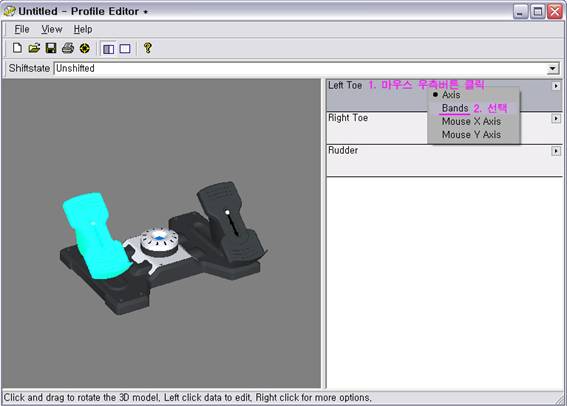Open the View menu
The width and height of the screenshot is (567, 406).
point(51,29)
